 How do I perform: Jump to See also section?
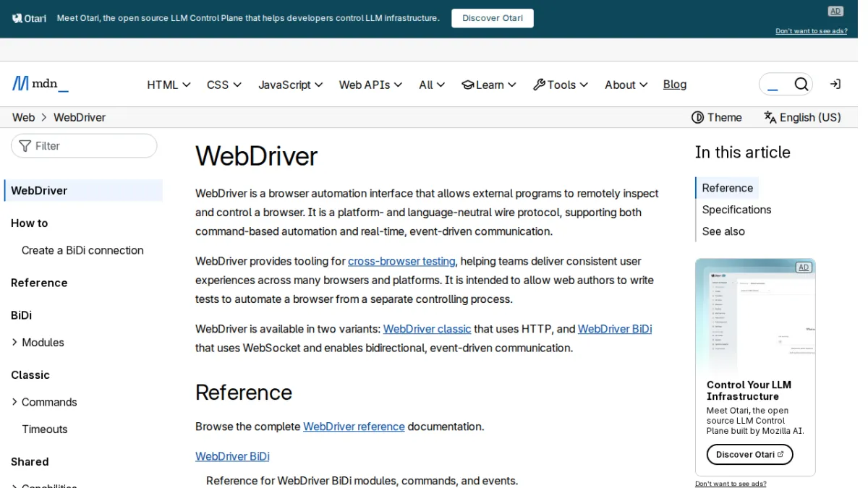[x=723, y=231]
